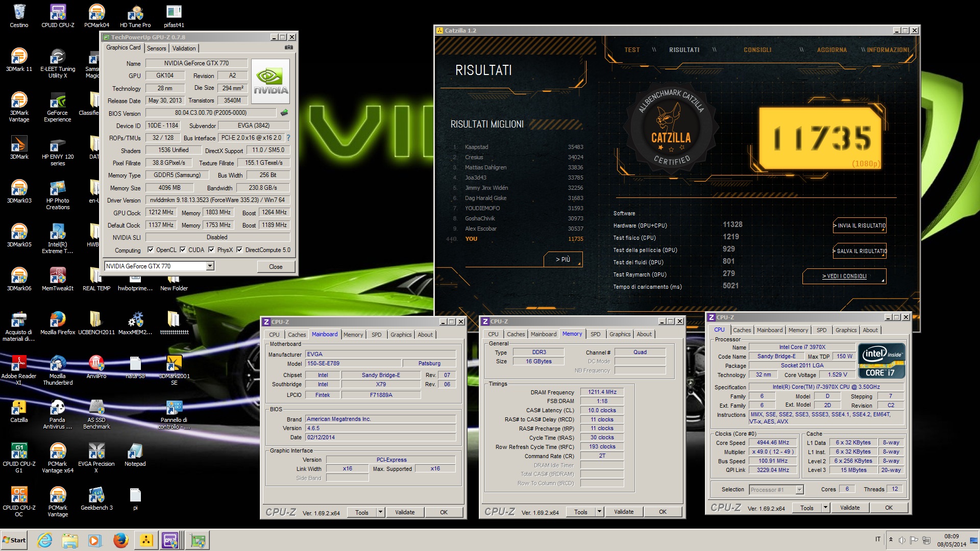Expand Tools dropdown arrow in CPU tab CPU-Z
This screenshot has height=551, width=980.
coord(825,508)
